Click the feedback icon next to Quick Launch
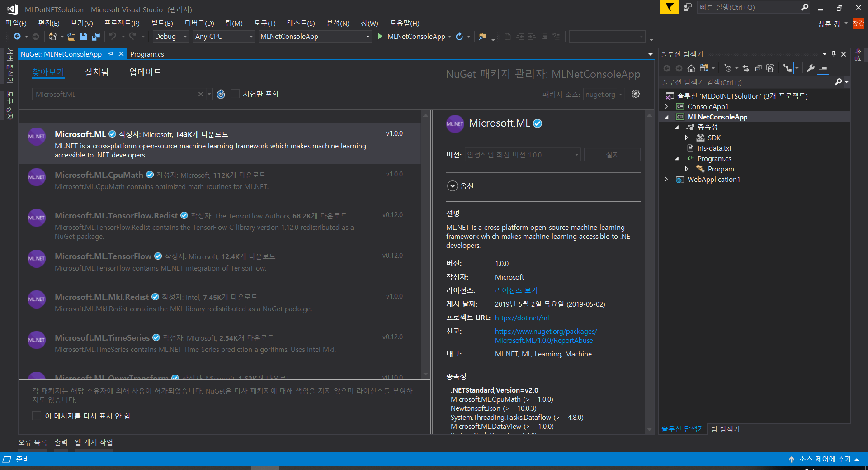The height and width of the screenshot is (470, 868). click(x=688, y=7)
